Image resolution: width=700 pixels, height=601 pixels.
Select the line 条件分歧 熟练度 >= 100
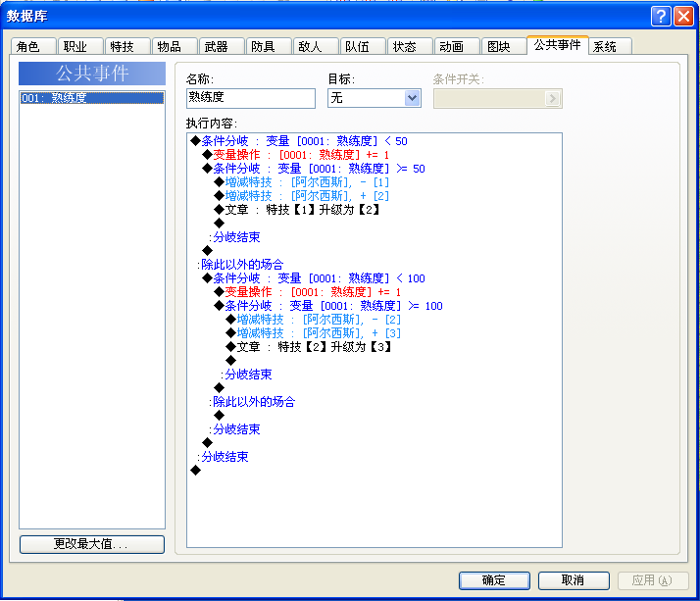[x=328, y=306]
